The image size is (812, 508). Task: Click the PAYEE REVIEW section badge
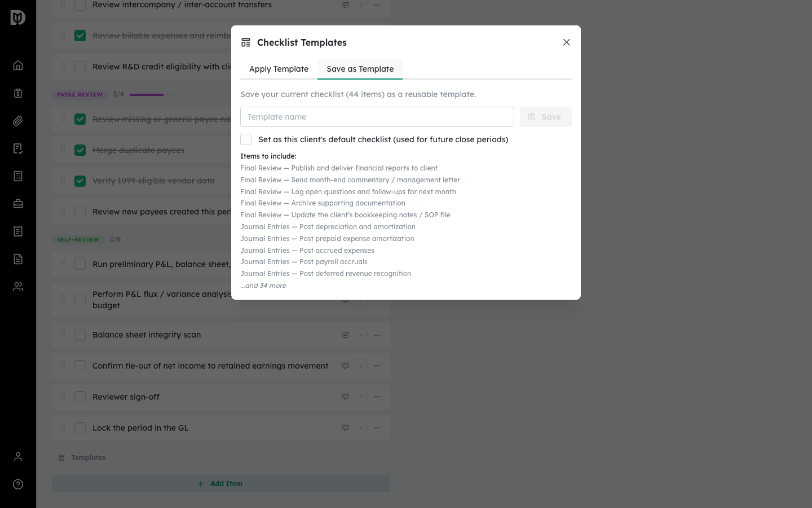[x=80, y=95]
